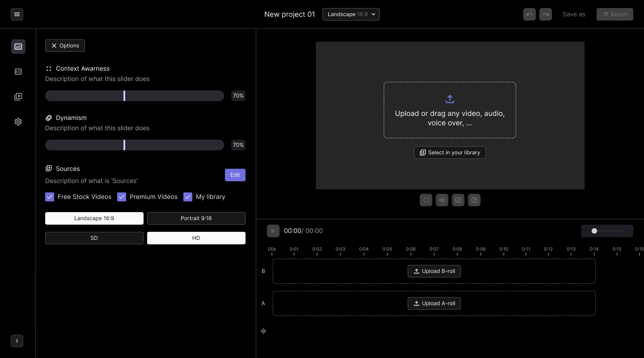
Task: Open the media library sidebar icon
Action: (18, 97)
